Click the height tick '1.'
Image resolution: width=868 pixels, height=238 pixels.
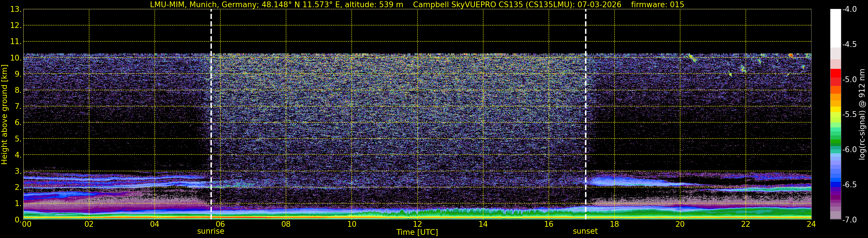[x=18, y=204]
